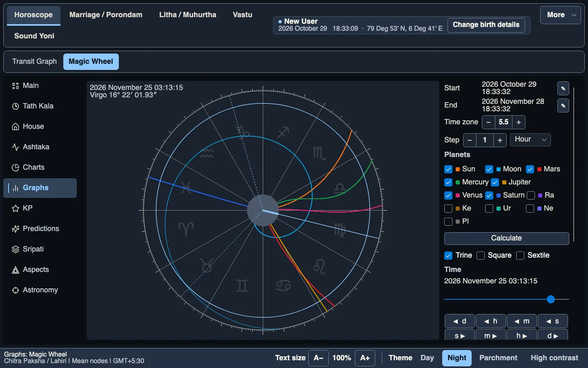The width and height of the screenshot is (588, 368).
Task: Enable the Ne planet checkbox
Action: coord(530,209)
